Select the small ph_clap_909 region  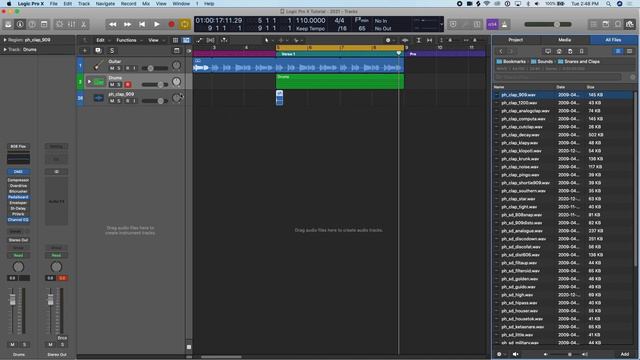(x=280, y=98)
